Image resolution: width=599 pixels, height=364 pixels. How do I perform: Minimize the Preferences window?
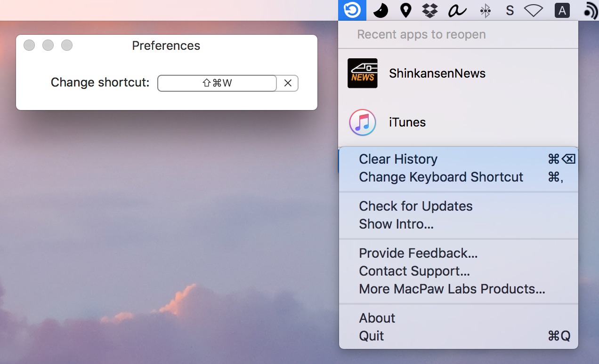pos(48,45)
